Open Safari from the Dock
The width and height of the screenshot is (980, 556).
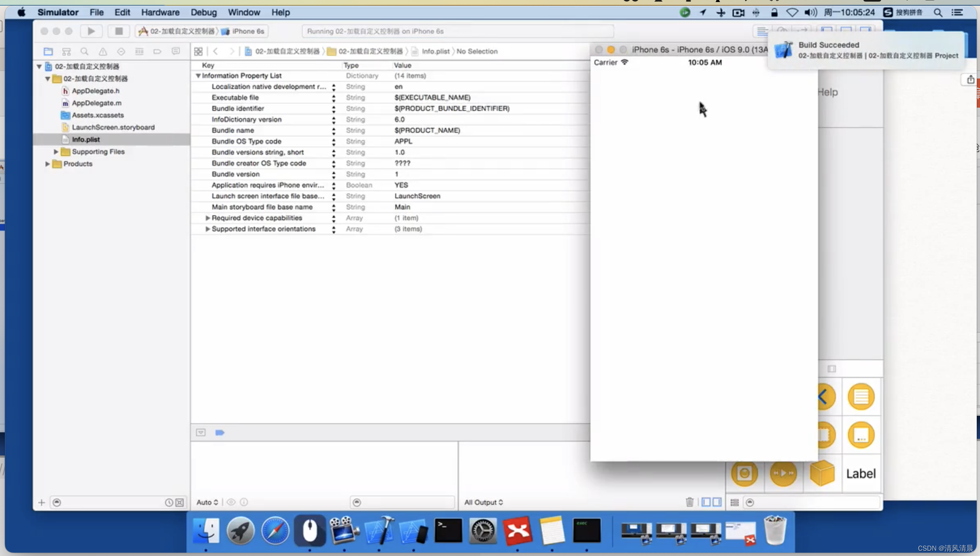coord(275,531)
